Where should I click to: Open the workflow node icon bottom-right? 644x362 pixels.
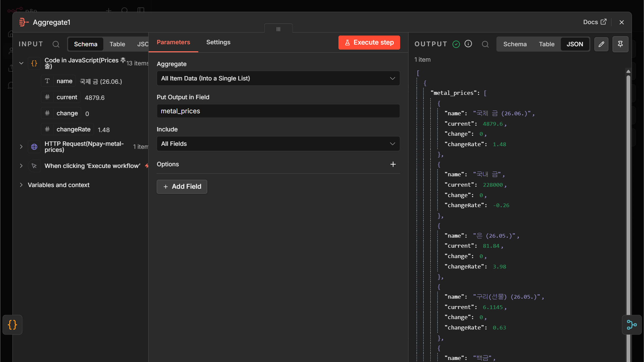pyautogui.click(x=632, y=325)
